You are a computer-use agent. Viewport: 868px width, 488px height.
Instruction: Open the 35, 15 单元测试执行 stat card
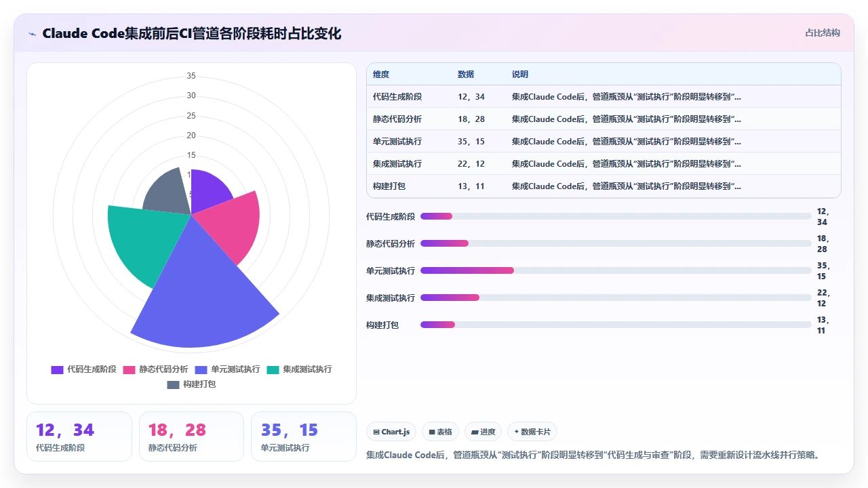(x=304, y=436)
